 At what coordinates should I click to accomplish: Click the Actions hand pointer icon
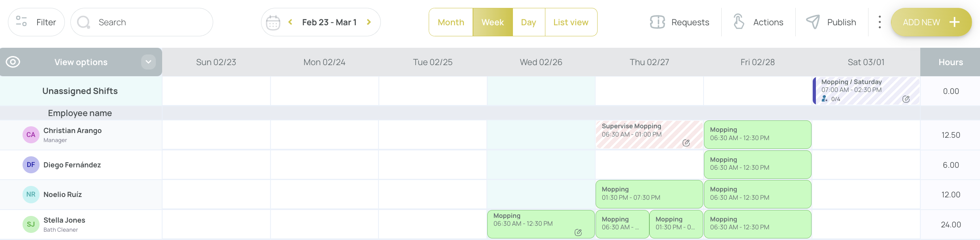pyautogui.click(x=738, y=22)
